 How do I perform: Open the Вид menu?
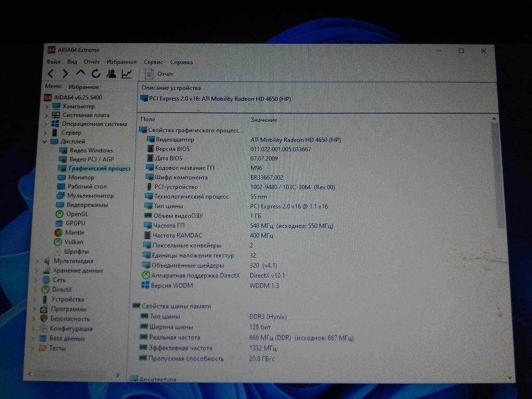point(72,62)
